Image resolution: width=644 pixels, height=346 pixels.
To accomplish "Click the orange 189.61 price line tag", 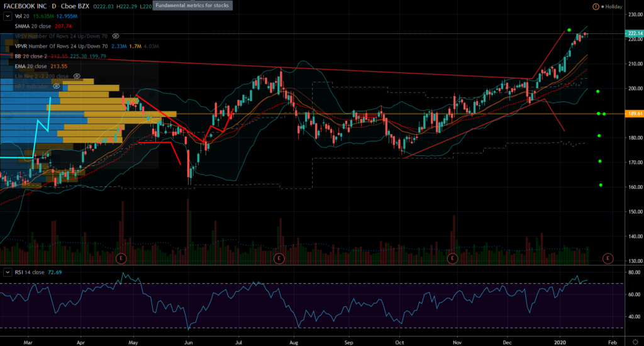I will coord(634,113).
